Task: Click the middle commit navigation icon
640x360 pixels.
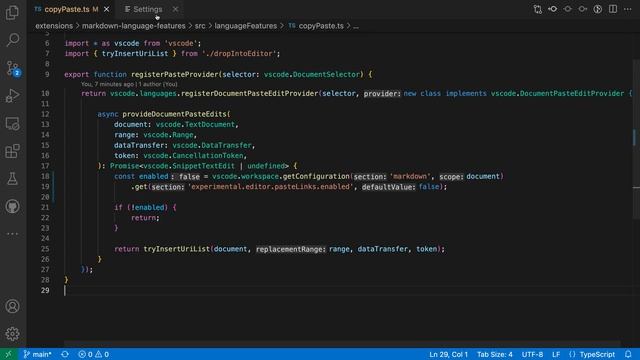Action: tap(568, 9)
